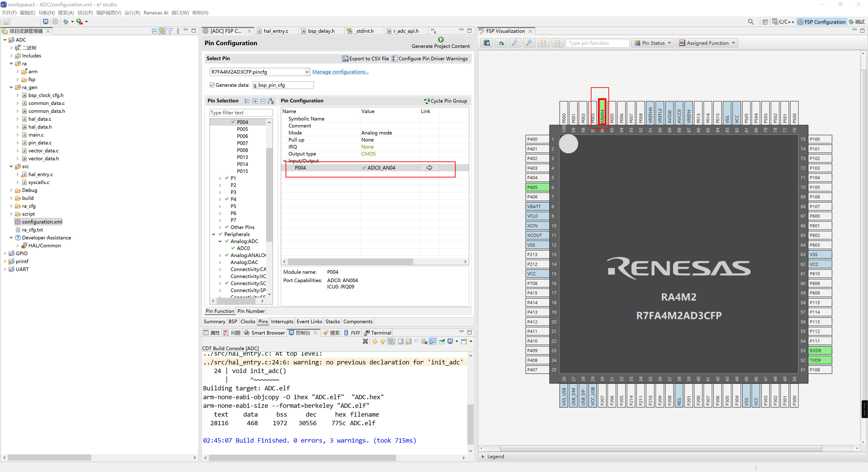The width and height of the screenshot is (868, 472).
Task: Expand the Other Pins node
Action: [x=220, y=227]
